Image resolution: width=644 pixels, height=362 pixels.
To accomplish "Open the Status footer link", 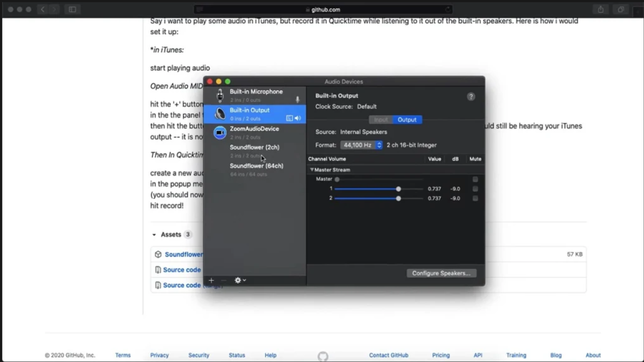I will 237,355.
